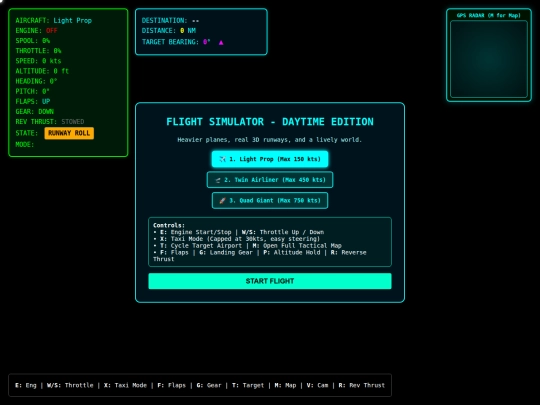540x405 pixels.
Task: Click the GPS RADAR (M for Map) title
Action: 489,15
